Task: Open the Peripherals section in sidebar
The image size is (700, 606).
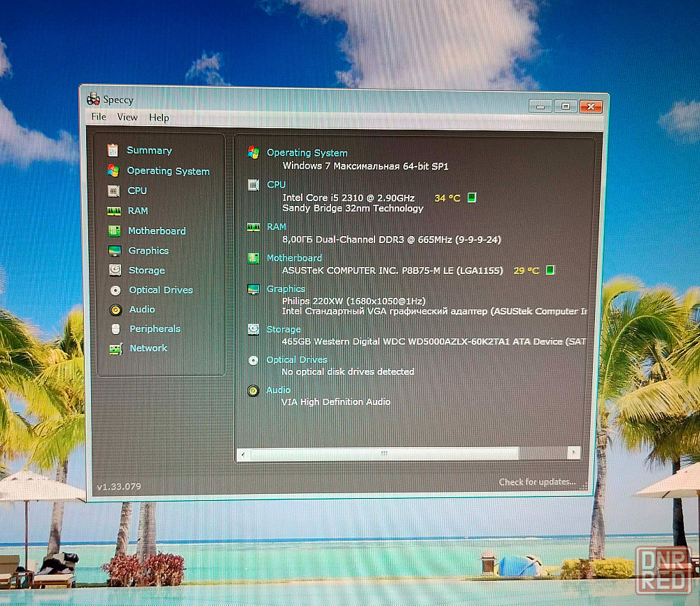Action: tap(154, 329)
